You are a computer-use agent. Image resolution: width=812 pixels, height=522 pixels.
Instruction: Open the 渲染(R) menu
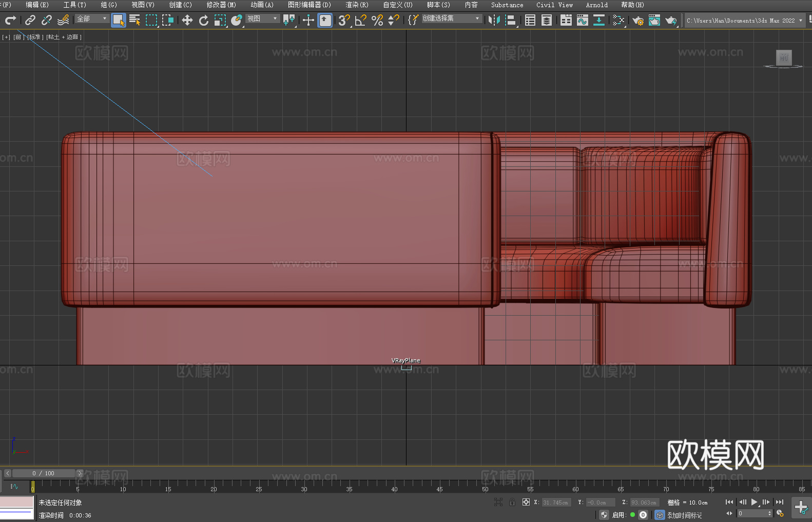point(357,5)
